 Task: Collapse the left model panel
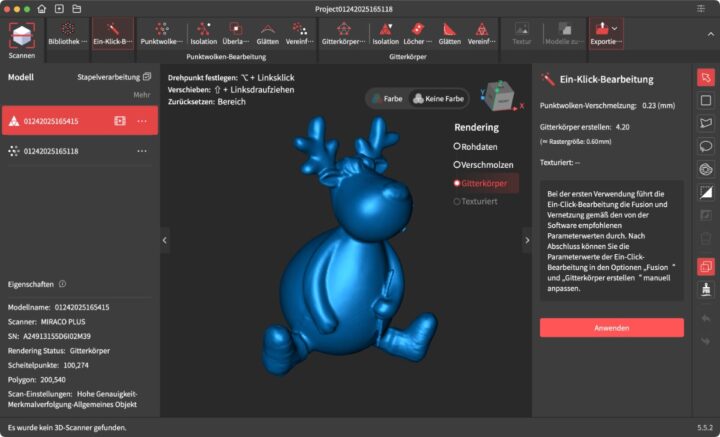click(165, 239)
